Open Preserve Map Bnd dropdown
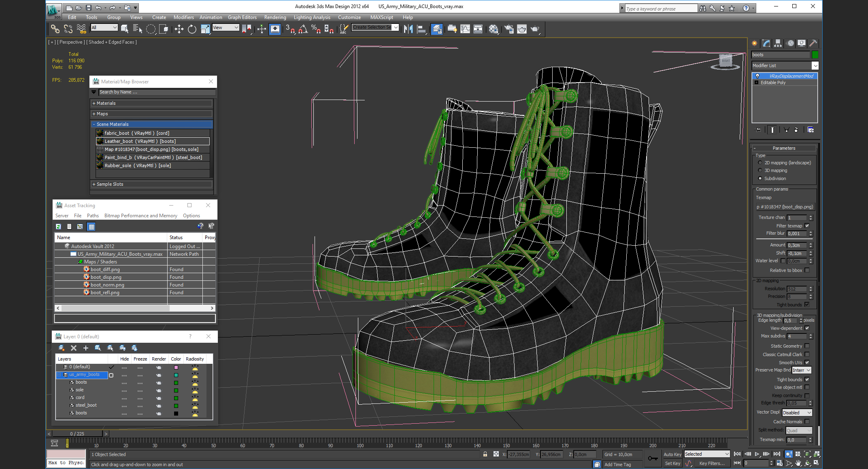The image size is (868, 469). coord(802,370)
